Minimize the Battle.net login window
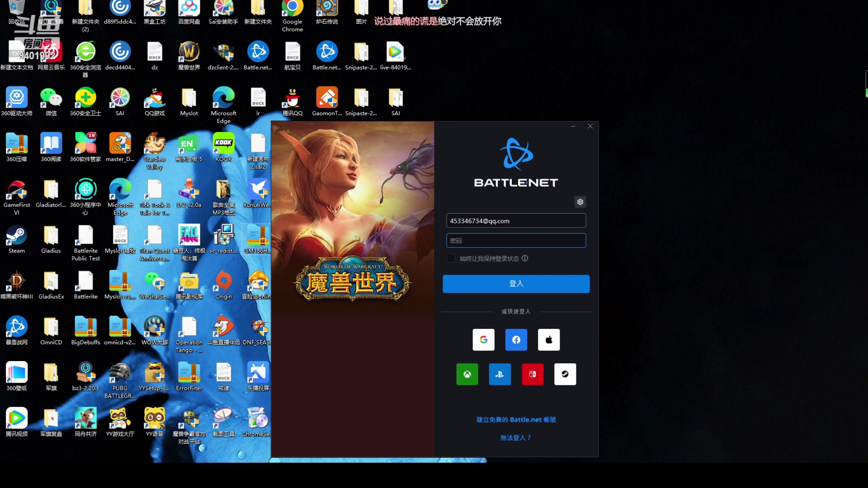 click(573, 127)
